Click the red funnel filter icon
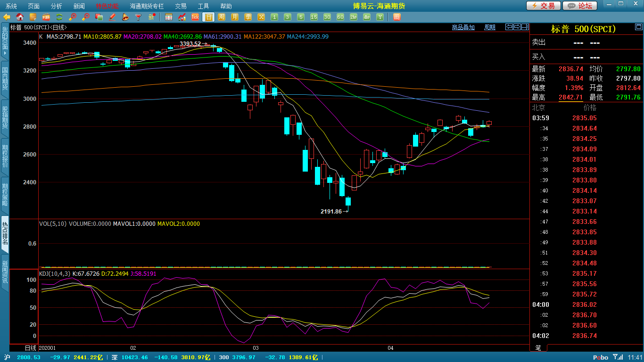 [138, 17]
